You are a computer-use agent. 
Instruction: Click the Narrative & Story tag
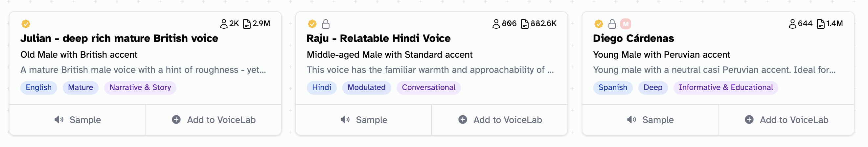tap(140, 88)
